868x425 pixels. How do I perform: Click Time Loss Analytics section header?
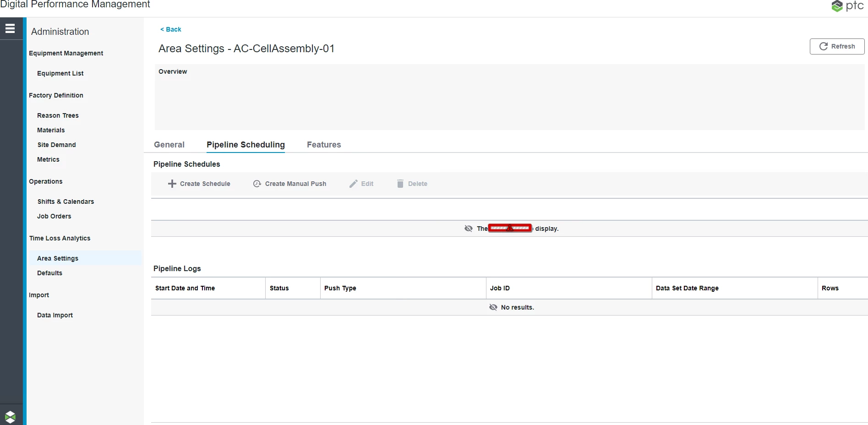click(60, 238)
